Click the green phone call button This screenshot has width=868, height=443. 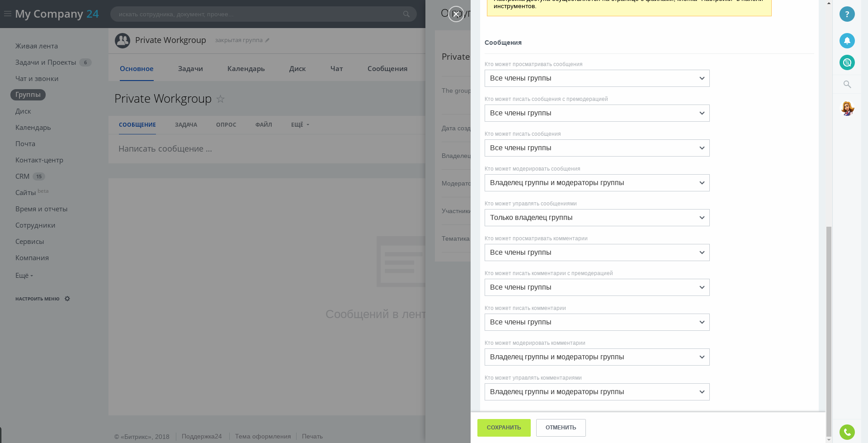(847, 432)
